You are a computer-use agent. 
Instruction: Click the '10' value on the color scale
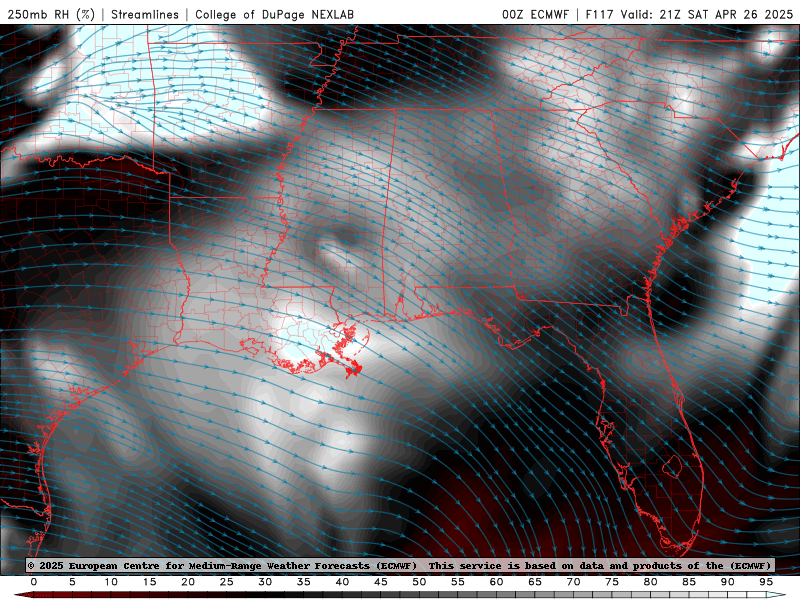point(111,582)
